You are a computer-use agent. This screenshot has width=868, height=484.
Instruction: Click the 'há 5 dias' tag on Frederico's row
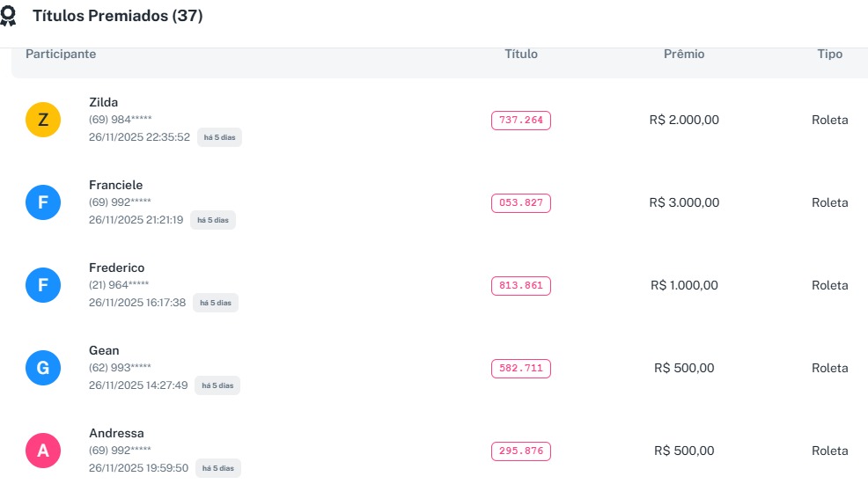(x=216, y=303)
